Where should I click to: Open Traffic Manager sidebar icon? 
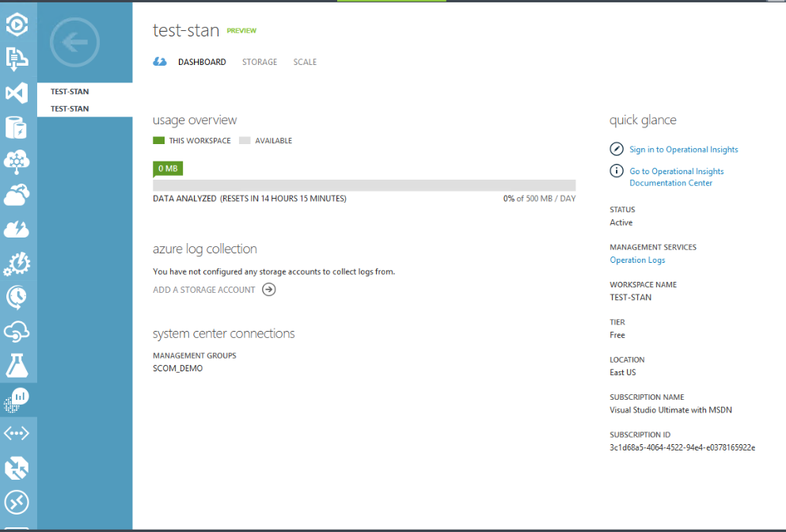point(17,468)
